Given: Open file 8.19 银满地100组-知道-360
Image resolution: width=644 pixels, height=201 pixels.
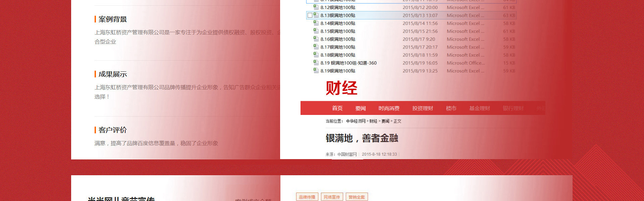Looking at the screenshot, I should click(348, 63).
